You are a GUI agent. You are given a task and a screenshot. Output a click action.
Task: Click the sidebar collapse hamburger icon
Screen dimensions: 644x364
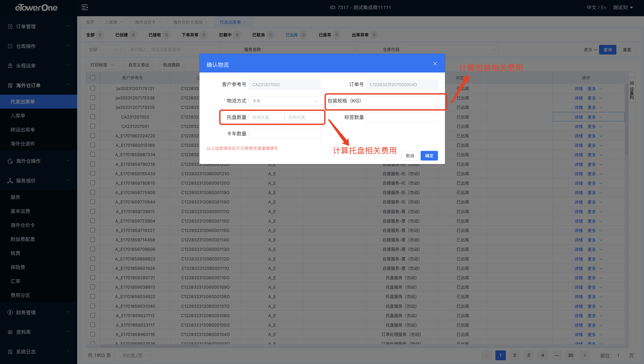pyautogui.click(x=85, y=7)
